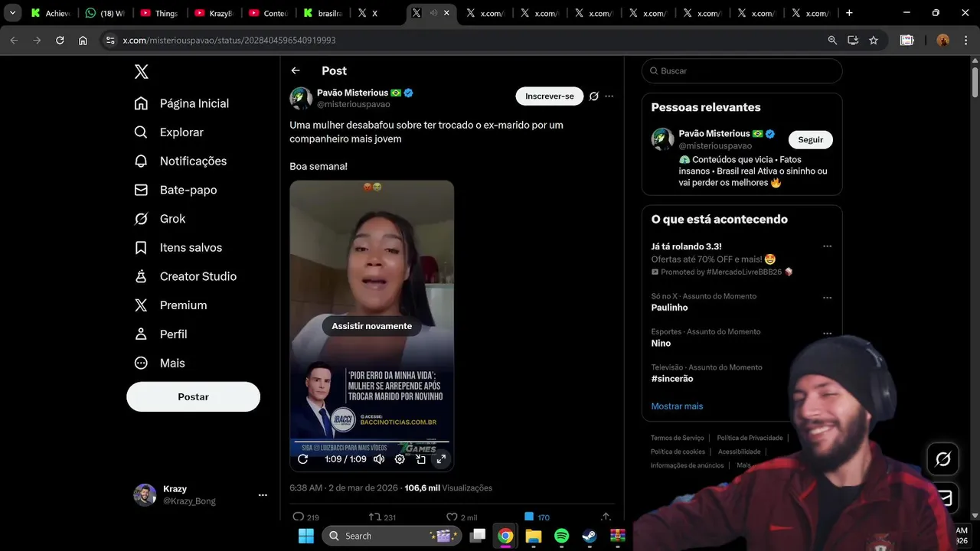
Task: Open Explorar from the sidebar
Action: (x=168, y=132)
